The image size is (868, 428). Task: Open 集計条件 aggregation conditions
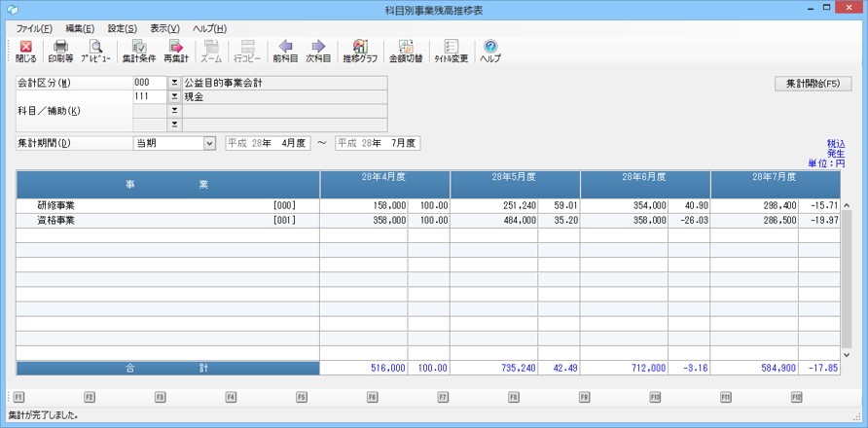coord(138,52)
